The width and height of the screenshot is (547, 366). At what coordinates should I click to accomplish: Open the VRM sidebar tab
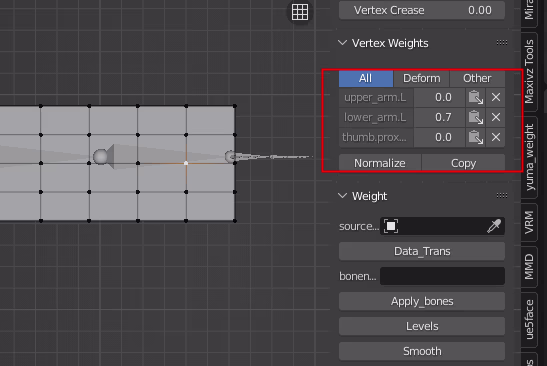click(529, 222)
